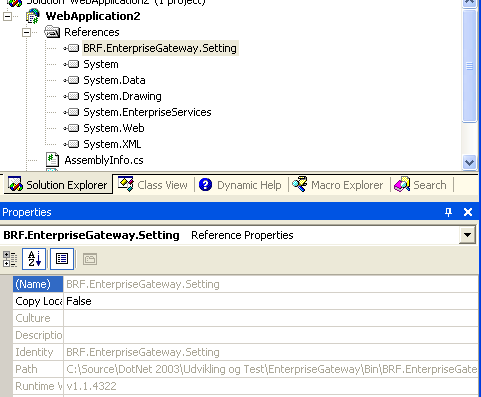Click the System.Drawing reference icon

71,96
